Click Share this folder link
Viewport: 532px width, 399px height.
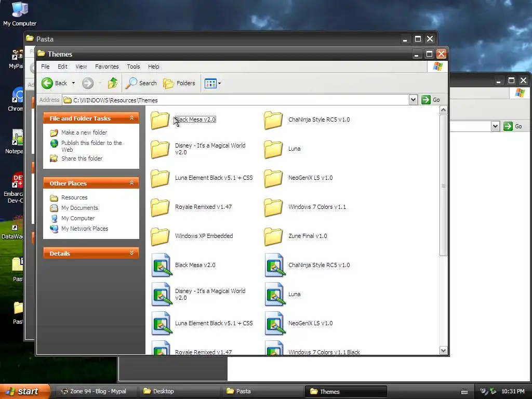point(82,158)
